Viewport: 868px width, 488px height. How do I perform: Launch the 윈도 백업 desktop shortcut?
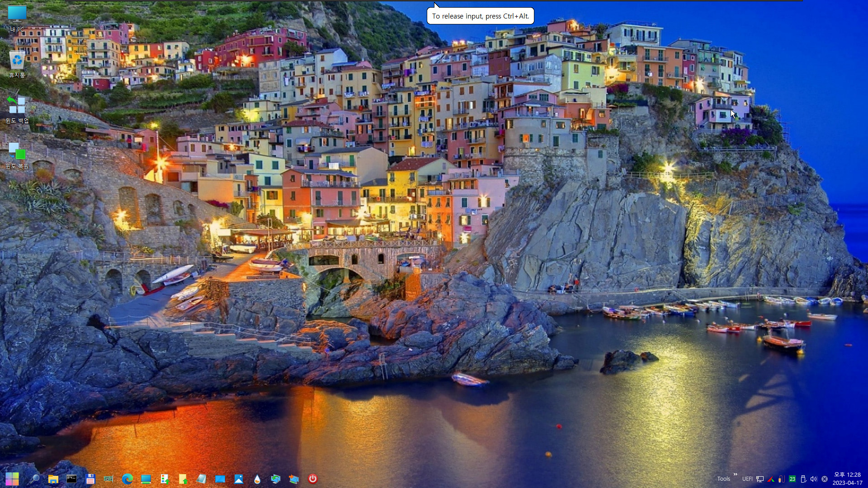coord(17,109)
